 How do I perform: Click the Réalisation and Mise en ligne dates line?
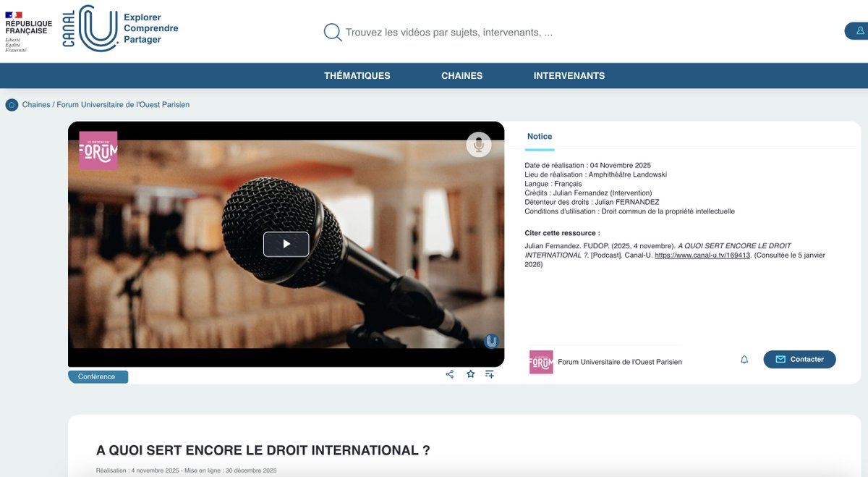(x=187, y=470)
